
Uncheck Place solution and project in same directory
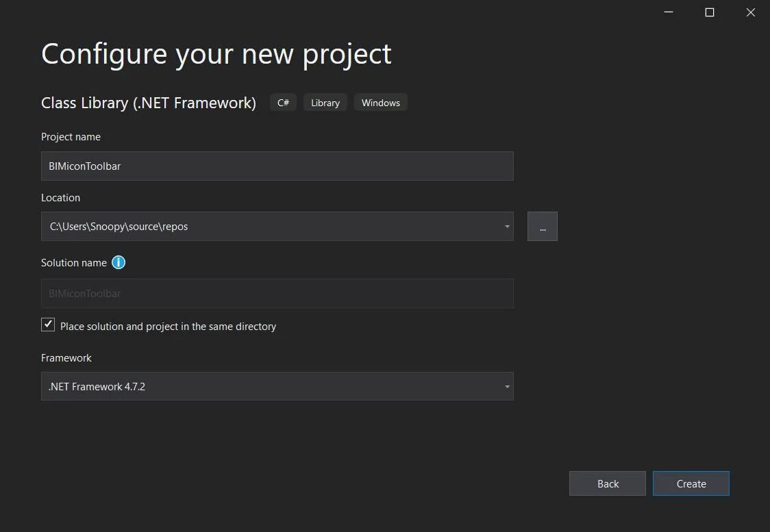[48, 325]
